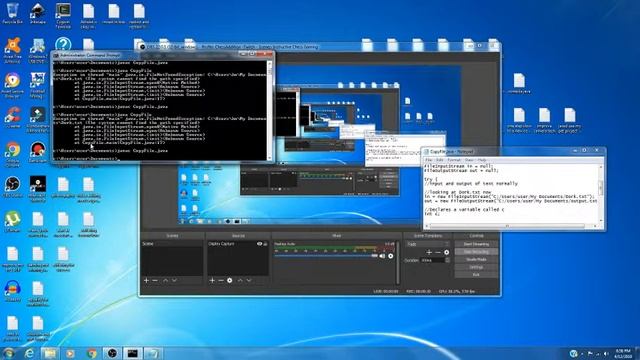The image size is (640, 360).
Task: Open Notepad Edit menu
Action: [440, 160]
